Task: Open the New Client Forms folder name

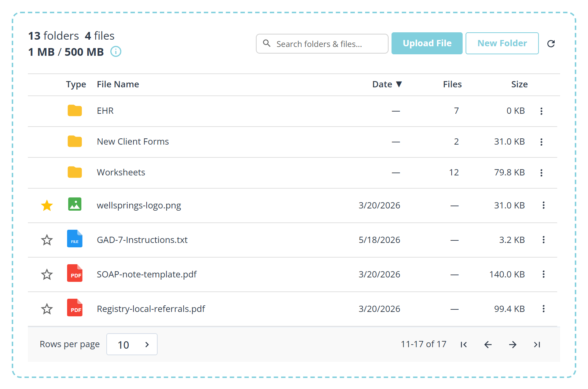Action: (133, 142)
